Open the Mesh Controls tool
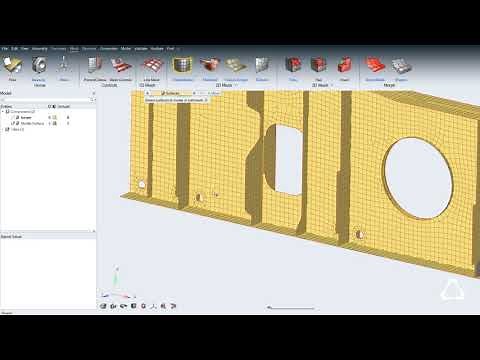 pyautogui.click(x=121, y=68)
